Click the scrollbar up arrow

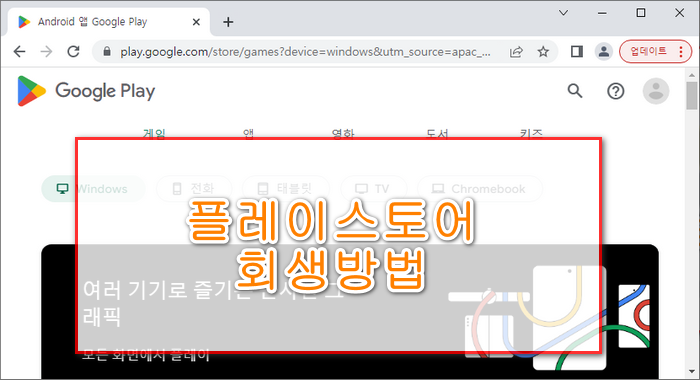(x=692, y=75)
